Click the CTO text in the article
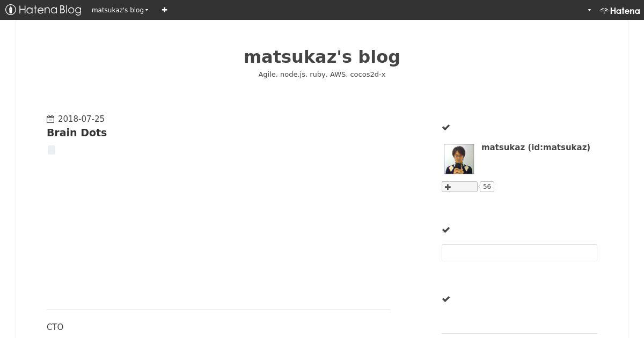 [x=55, y=327]
